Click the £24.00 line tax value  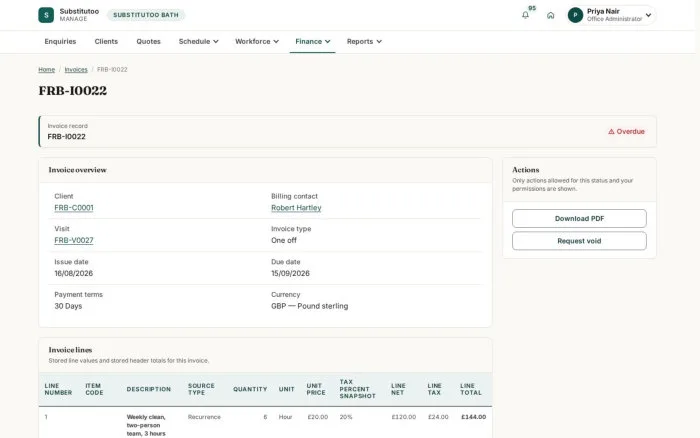pos(438,417)
